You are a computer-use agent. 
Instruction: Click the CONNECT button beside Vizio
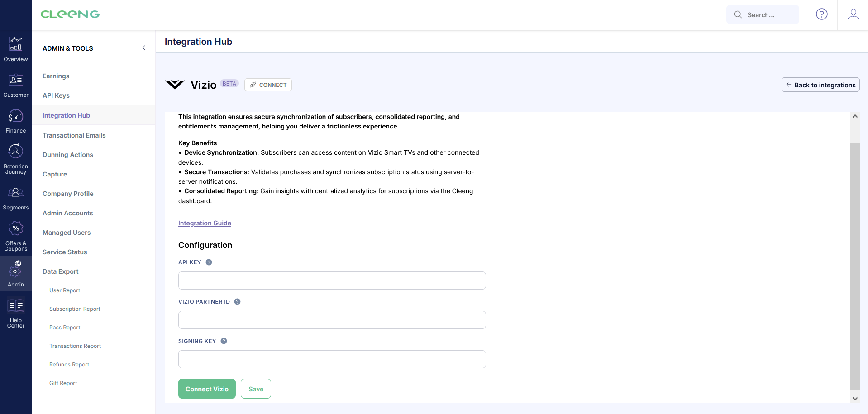(268, 85)
